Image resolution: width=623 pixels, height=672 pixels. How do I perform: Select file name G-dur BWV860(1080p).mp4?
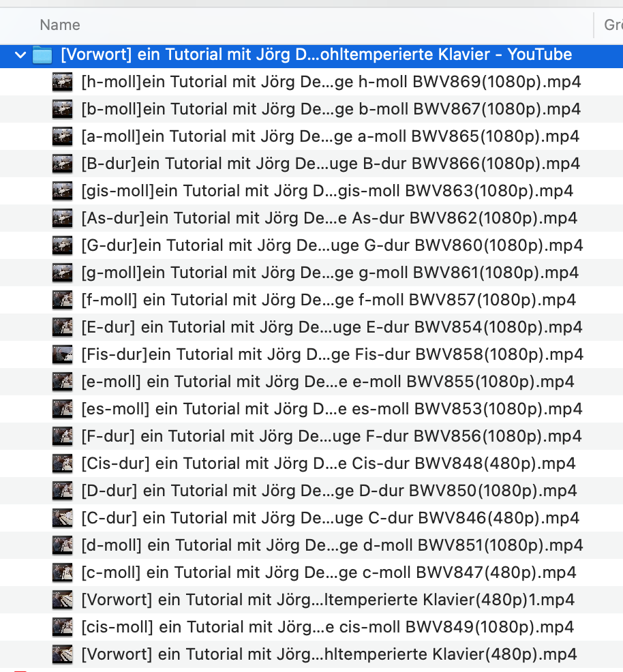coord(333,245)
